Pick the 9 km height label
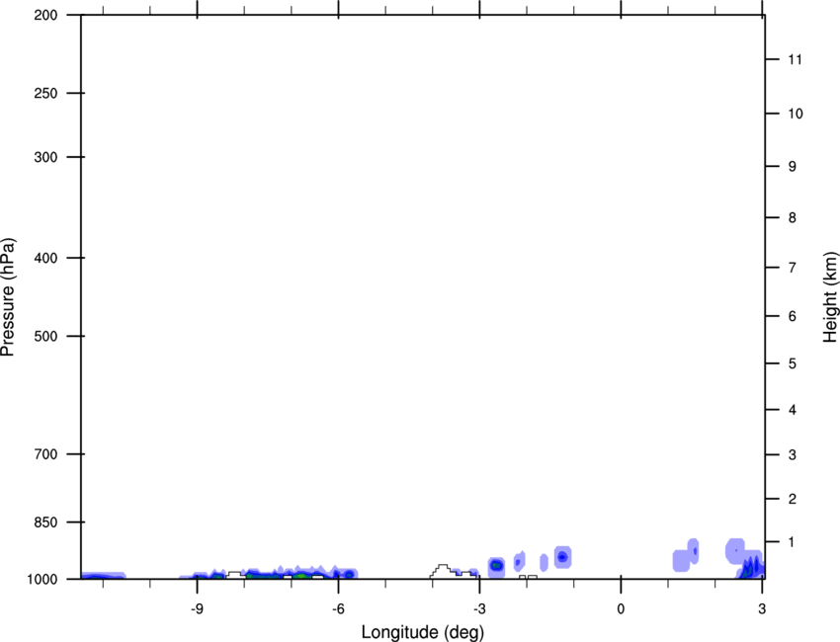Viewport: 840px width, 642px height. point(793,167)
